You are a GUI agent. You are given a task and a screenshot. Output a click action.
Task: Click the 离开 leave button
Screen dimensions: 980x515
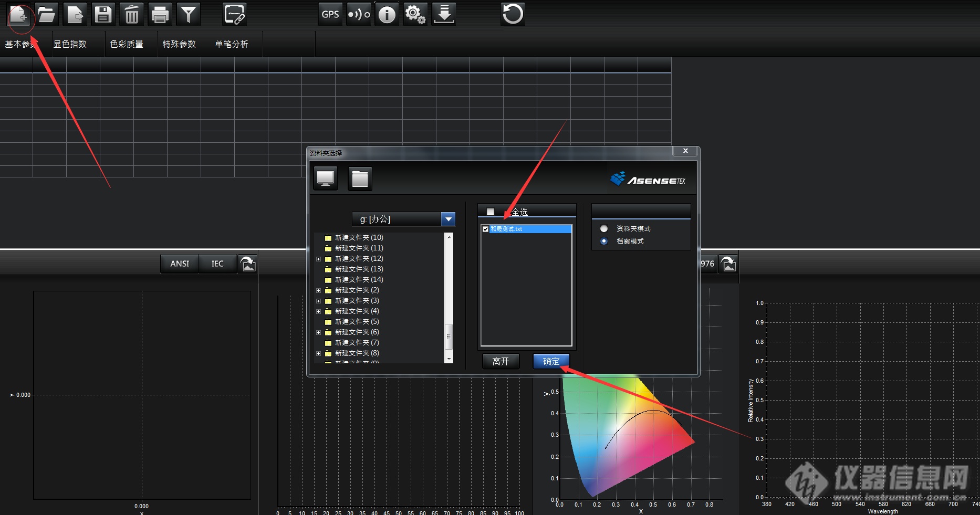[x=501, y=361]
